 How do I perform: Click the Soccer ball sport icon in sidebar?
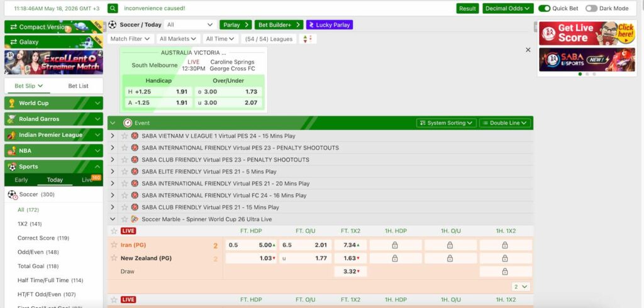(13, 195)
